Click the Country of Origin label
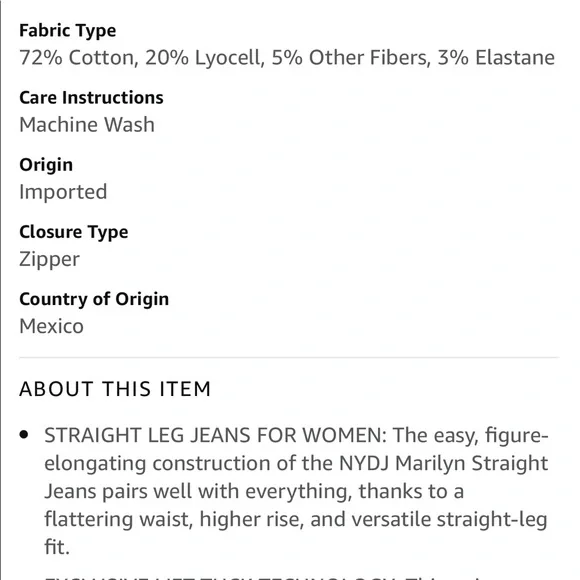The image size is (580, 580). point(94,300)
